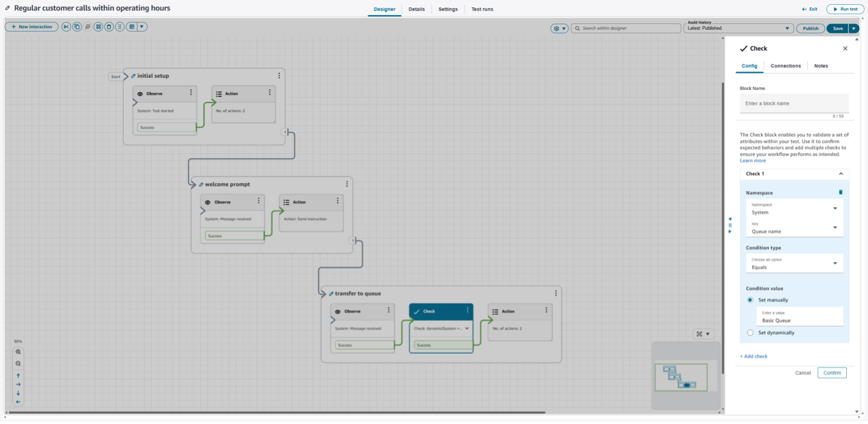Click the Block Name input field

pyautogui.click(x=794, y=103)
